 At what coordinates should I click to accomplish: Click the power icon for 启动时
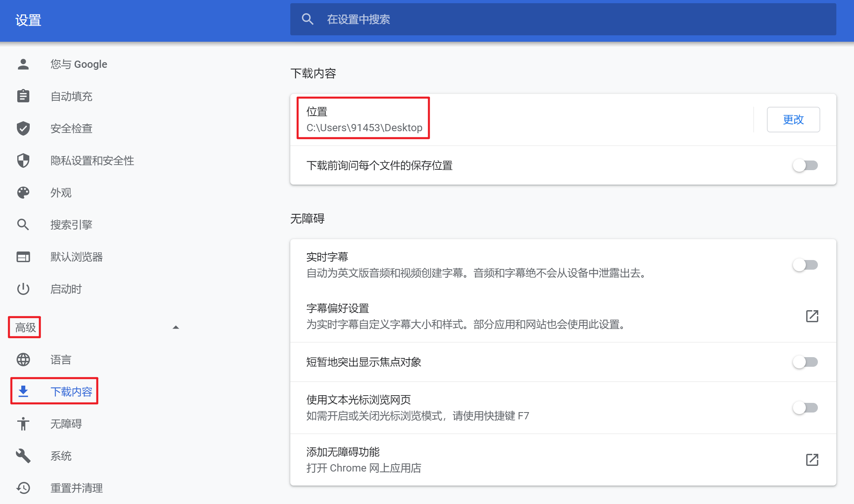pos(23,289)
